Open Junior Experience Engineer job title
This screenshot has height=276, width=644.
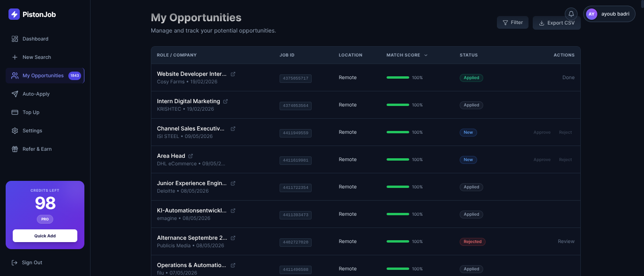point(192,183)
